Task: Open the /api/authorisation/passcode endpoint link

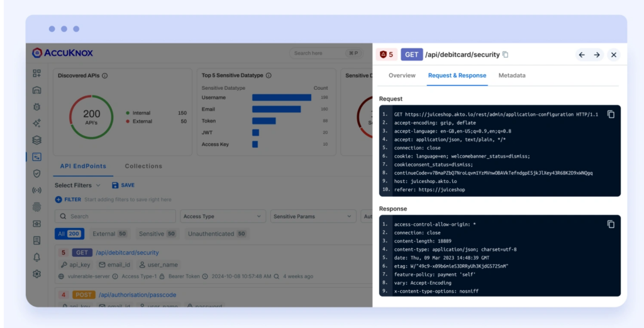Action: click(x=137, y=295)
